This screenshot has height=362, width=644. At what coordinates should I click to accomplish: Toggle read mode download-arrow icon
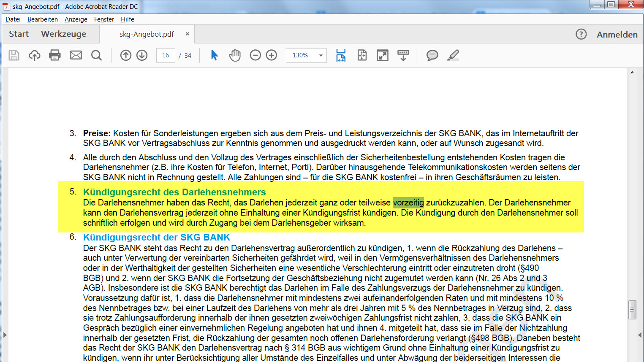coord(403,55)
